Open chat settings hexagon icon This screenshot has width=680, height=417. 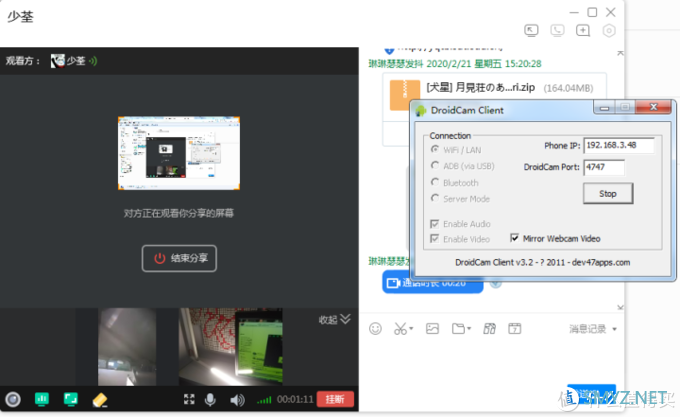click(x=609, y=31)
